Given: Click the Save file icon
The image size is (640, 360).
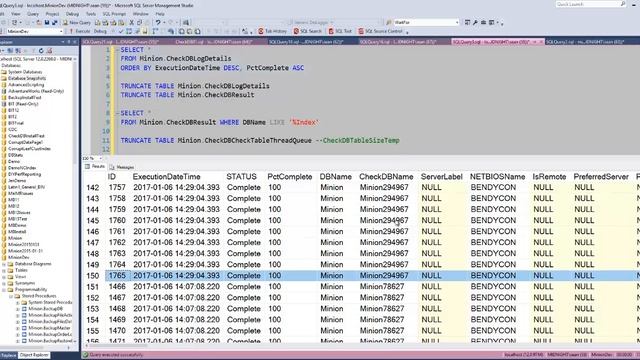Looking at the screenshot, I should point(47,22).
